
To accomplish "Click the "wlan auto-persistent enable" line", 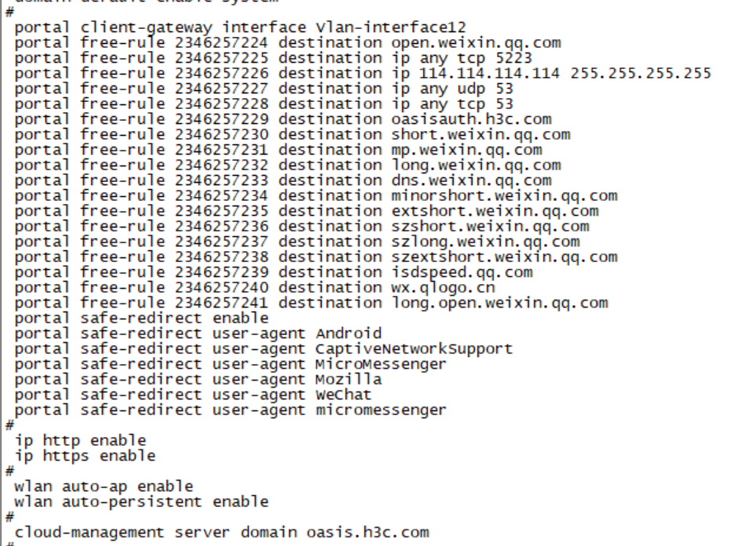I will click(x=141, y=501).
